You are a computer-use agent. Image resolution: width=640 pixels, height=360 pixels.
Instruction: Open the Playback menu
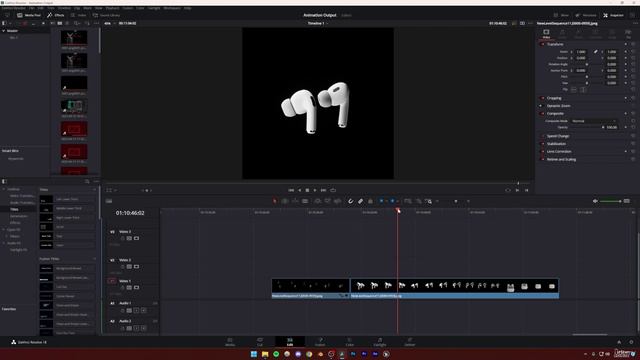click(113, 8)
